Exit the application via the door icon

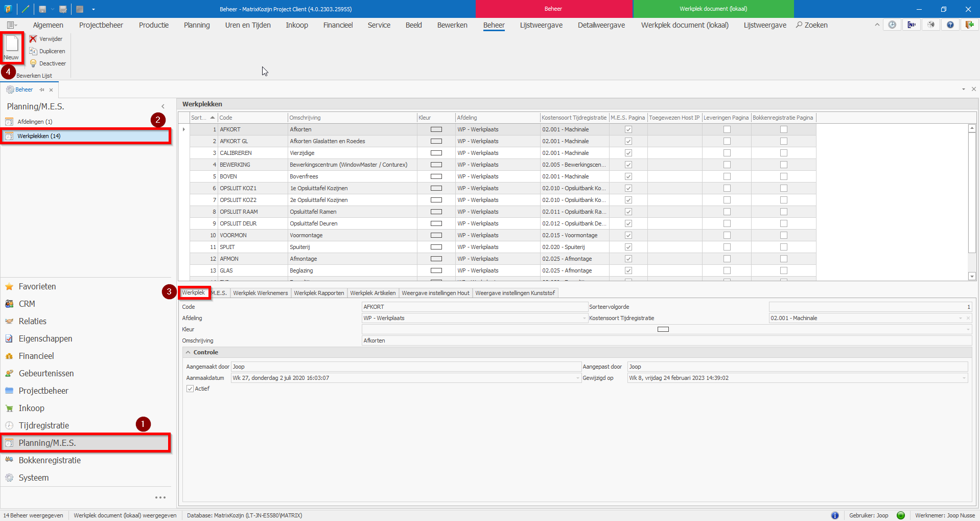tap(970, 25)
